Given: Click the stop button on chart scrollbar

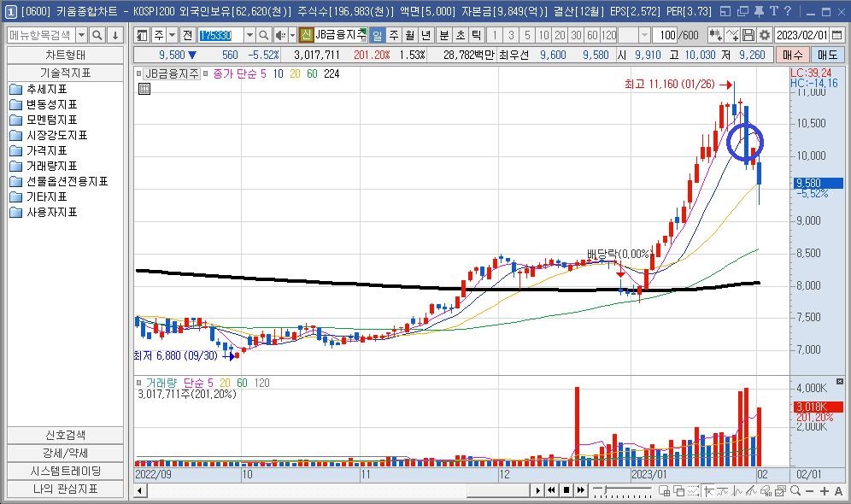Looking at the screenshot, I should point(566,490).
